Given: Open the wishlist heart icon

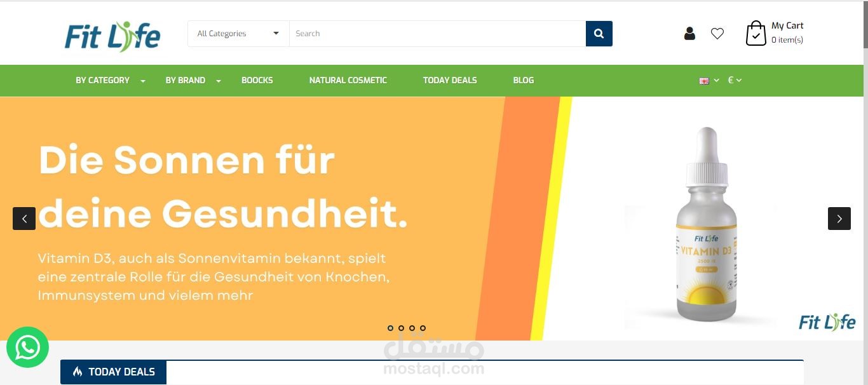Looking at the screenshot, I should tap(717, 34).
